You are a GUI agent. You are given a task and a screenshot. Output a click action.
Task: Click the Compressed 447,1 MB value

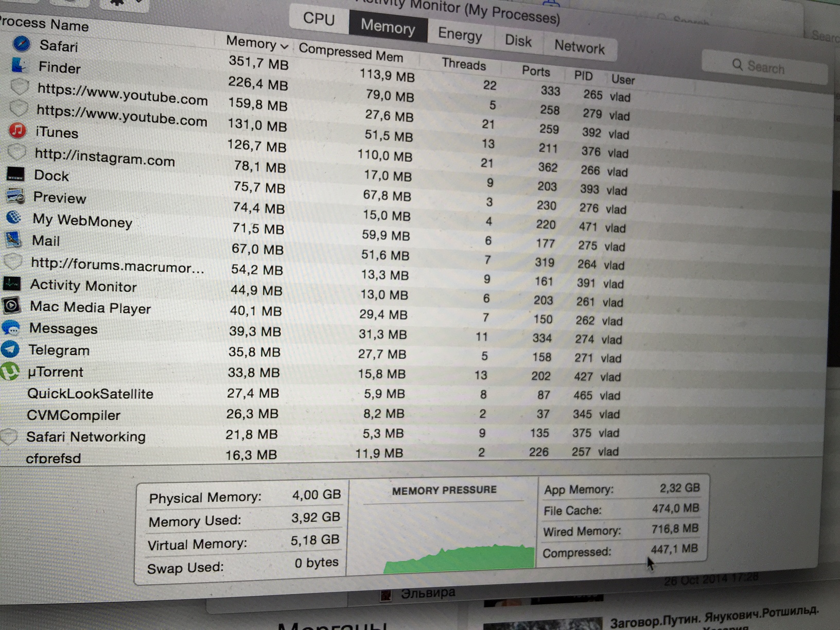click(674, 549)
